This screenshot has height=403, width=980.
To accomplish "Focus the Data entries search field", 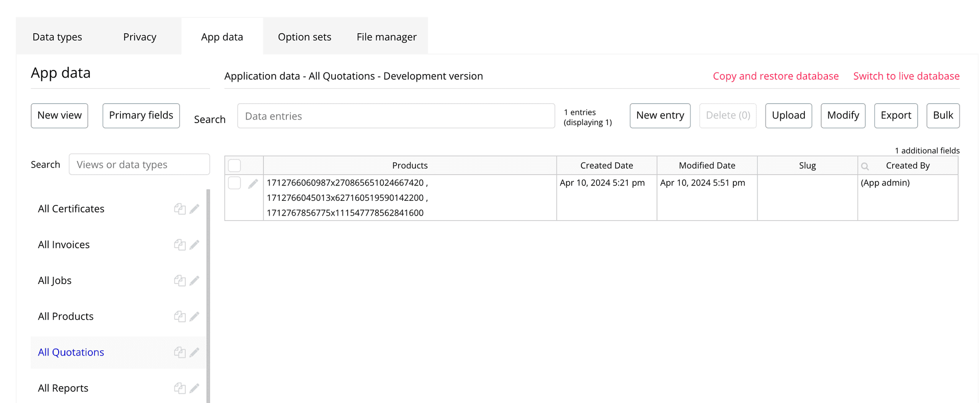I will click(396, 116).
